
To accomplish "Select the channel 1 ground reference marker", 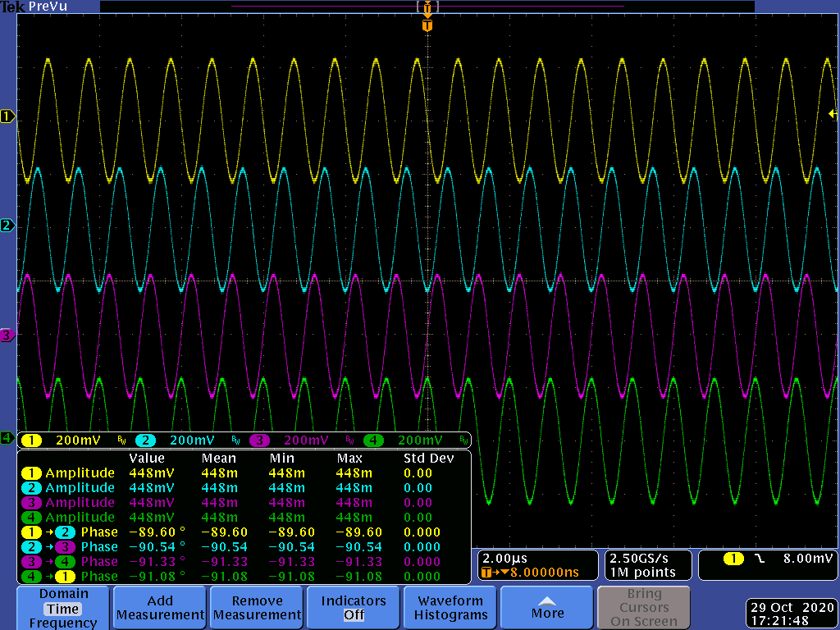I will (x=7, y=116).
